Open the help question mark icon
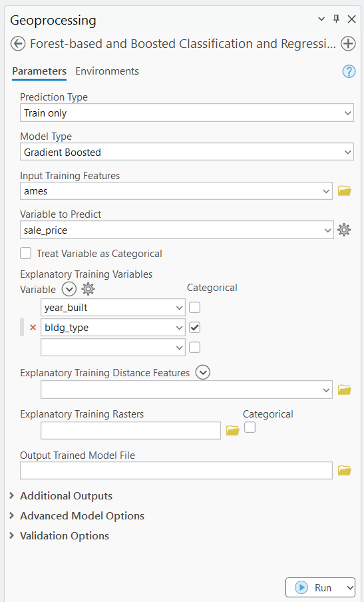 [x=349, y=71]
